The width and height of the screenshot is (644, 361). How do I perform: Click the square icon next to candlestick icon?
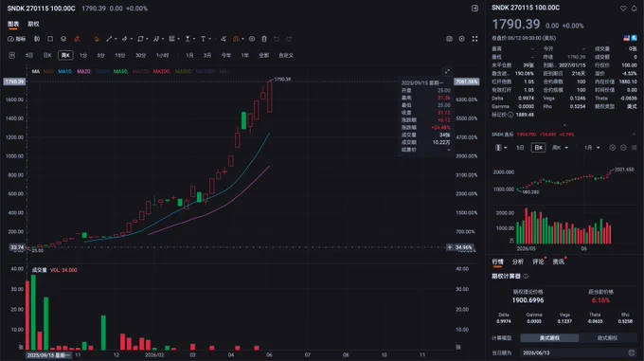click(x=50, y=39)
